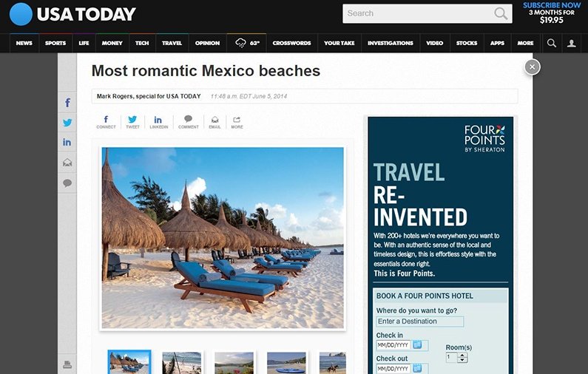Select the kayak beach photo thumbnail

[x=285, y=363]
